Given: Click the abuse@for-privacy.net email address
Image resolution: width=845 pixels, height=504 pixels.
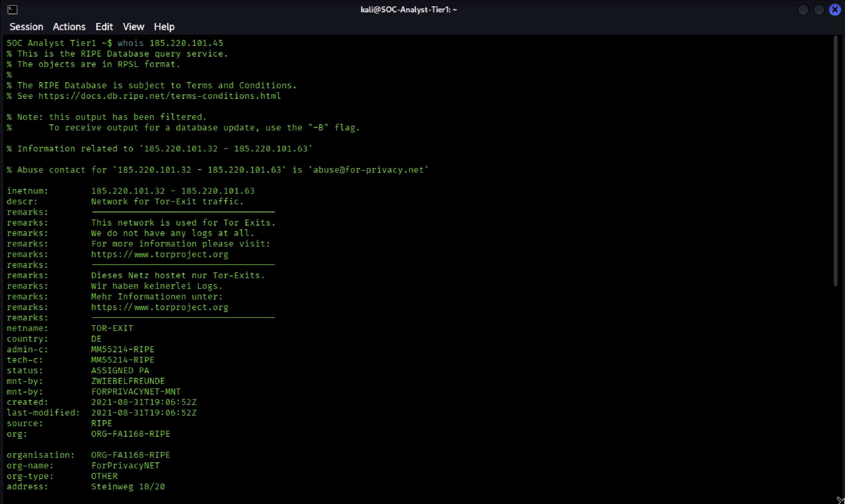Looking at the screenshot, I should pyautogui.click(x=368, y=170).
